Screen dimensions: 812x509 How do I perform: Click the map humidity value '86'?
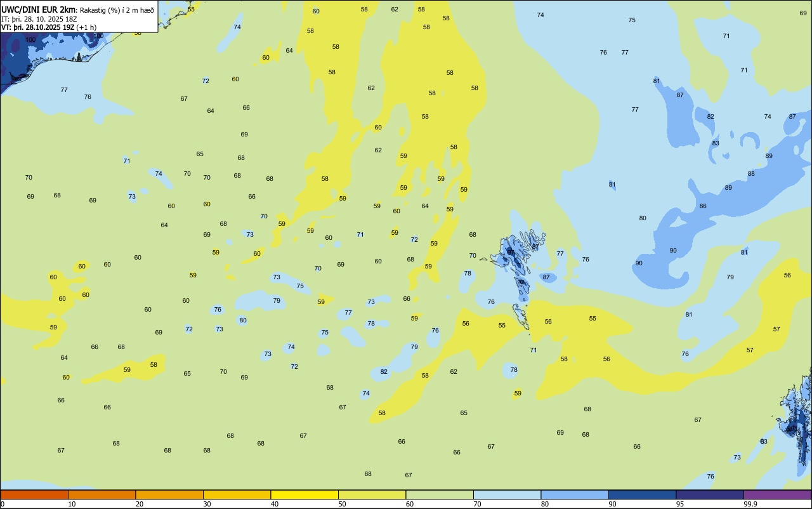pyautogui.click(x=703, y=206)
